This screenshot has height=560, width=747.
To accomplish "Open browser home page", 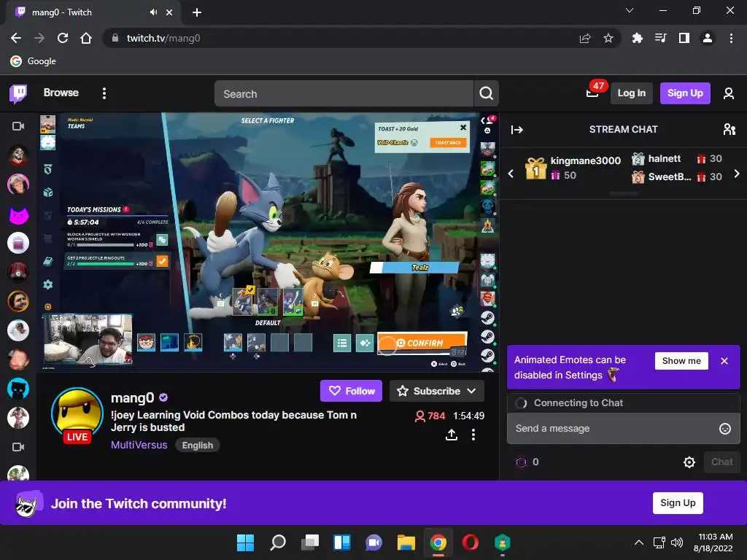I will point(86,38).
